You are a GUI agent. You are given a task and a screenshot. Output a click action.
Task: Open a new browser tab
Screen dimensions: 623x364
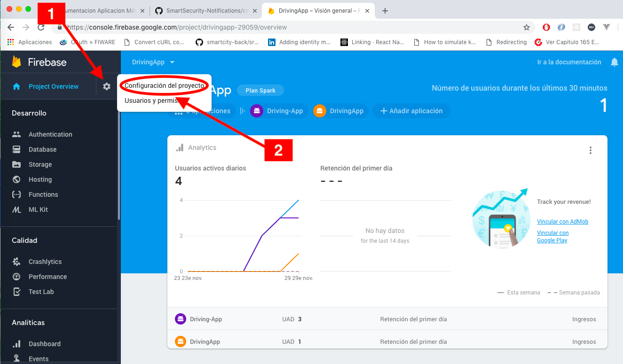tap(385, 11)
